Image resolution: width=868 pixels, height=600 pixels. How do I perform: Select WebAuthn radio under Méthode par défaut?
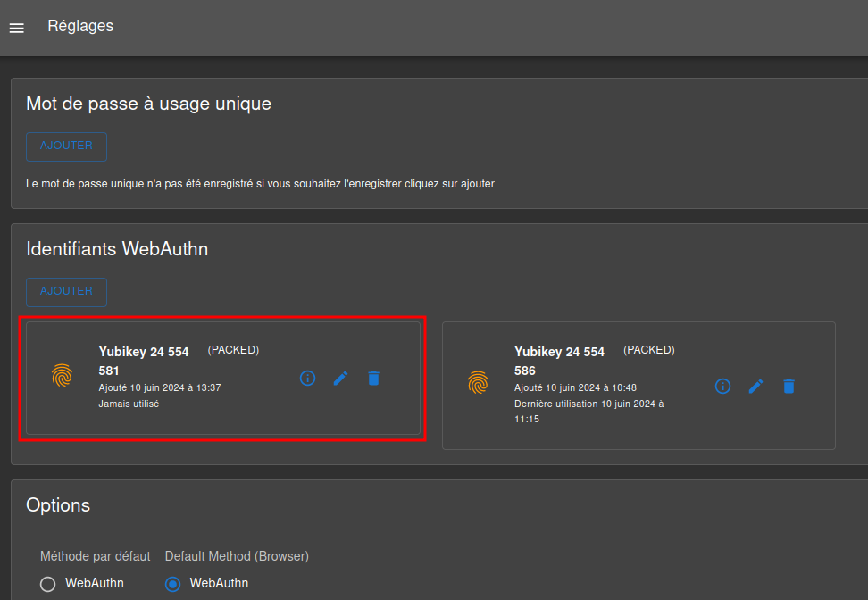coord(48,584)
